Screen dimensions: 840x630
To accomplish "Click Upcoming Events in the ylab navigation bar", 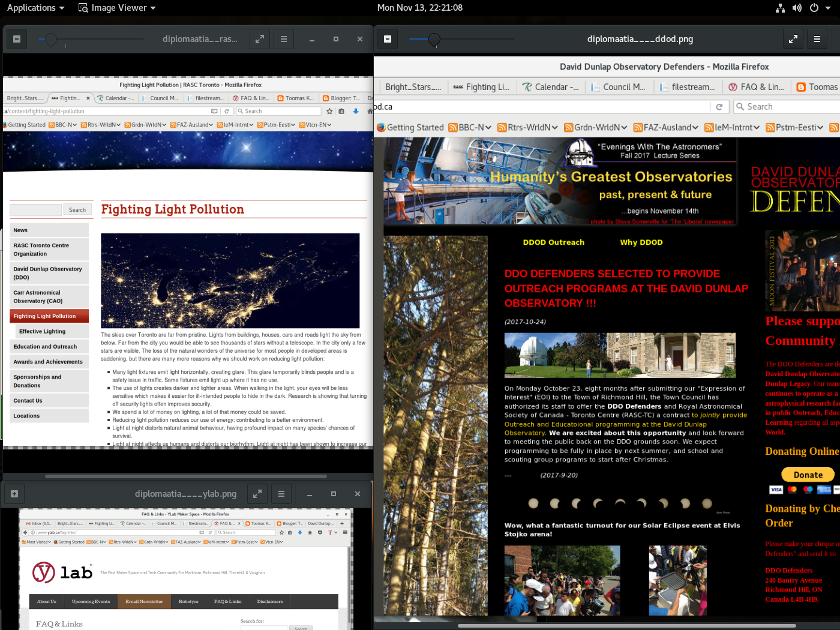I will pos(91,602).
